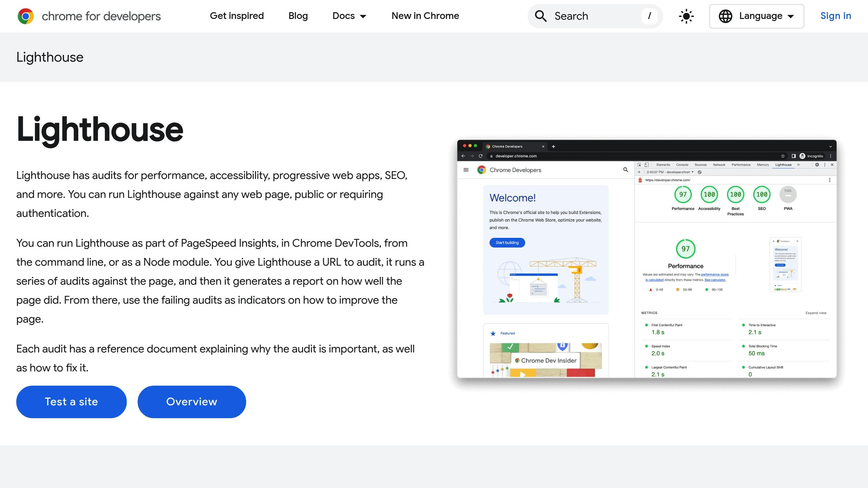The width and height of the screenshot is (868, 488).
Task: Go to the Blog menu item
Action: pos(298,16)
